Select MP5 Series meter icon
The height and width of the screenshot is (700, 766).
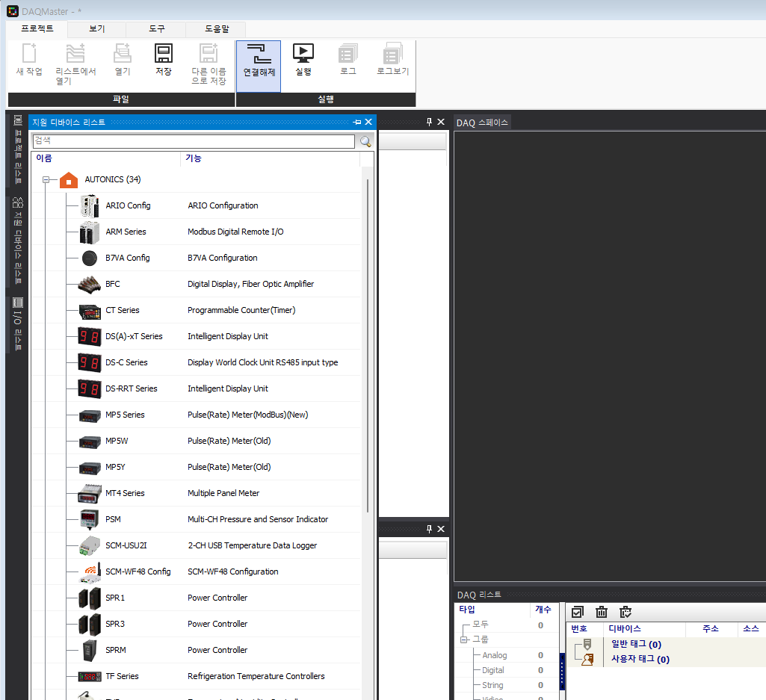coord(90,415)
